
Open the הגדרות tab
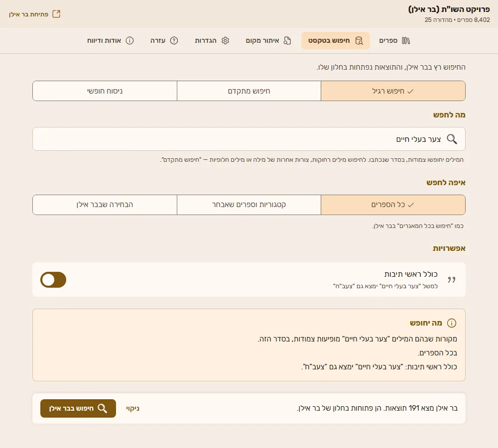click(212, 41)
